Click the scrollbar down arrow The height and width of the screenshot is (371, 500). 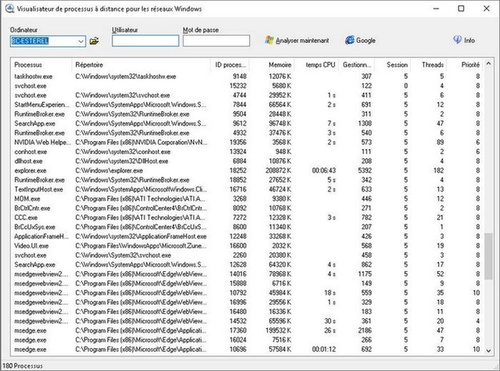click(x=488, y=350)
